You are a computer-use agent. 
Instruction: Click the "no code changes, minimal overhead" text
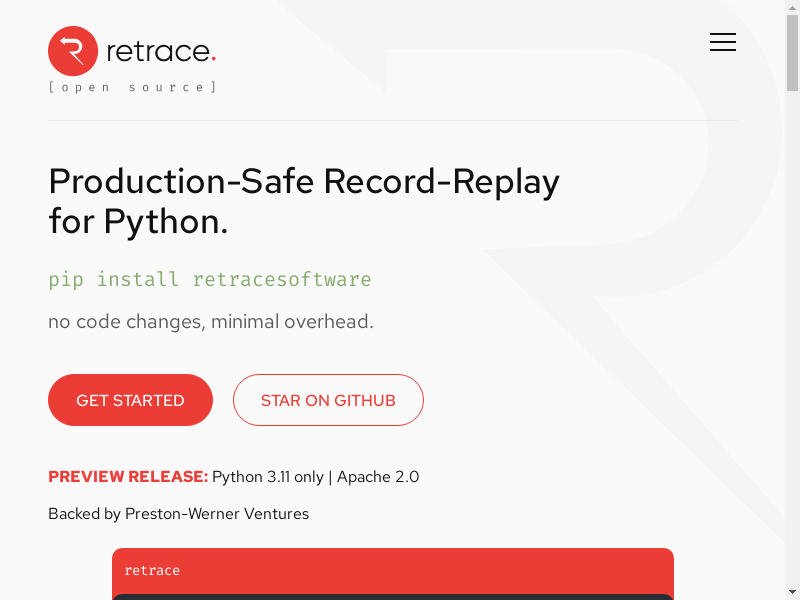point(210,322)
